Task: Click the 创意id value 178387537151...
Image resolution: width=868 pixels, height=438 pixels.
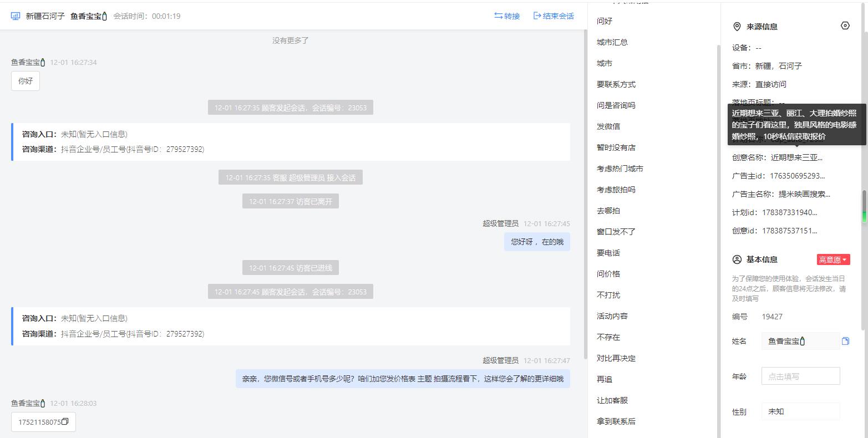Action: 790,231
